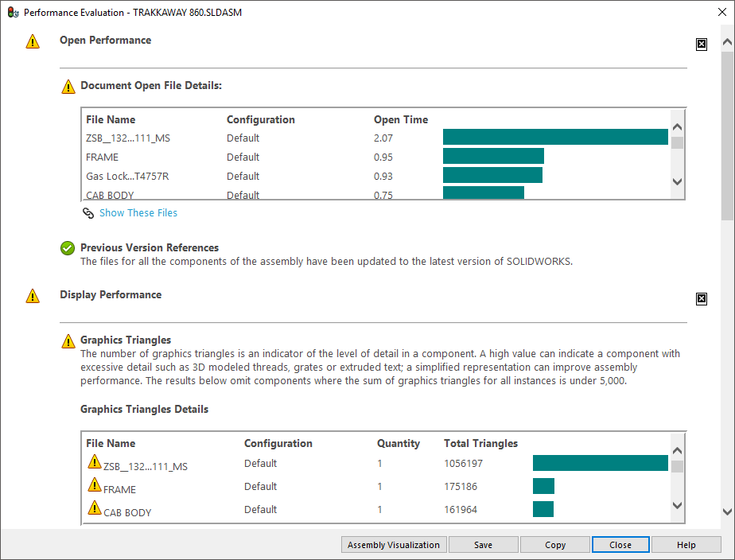Click the Performance Evaluation title bar icon
The width and height of the screenshot is (735, 560).
(14, 12)
